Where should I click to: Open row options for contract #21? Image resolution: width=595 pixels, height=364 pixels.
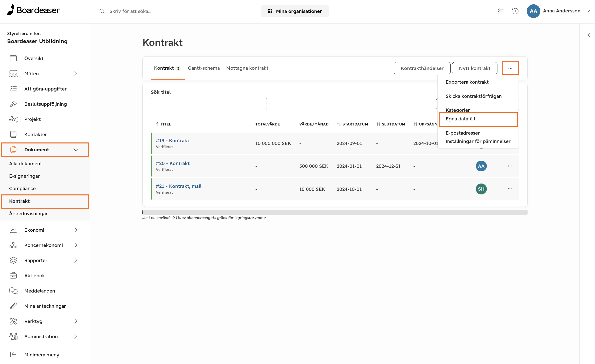pyautogui.click(x=510, y=189)
